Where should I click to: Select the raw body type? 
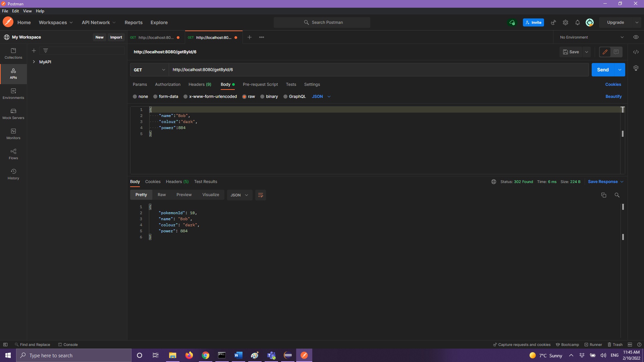(249, 97)
